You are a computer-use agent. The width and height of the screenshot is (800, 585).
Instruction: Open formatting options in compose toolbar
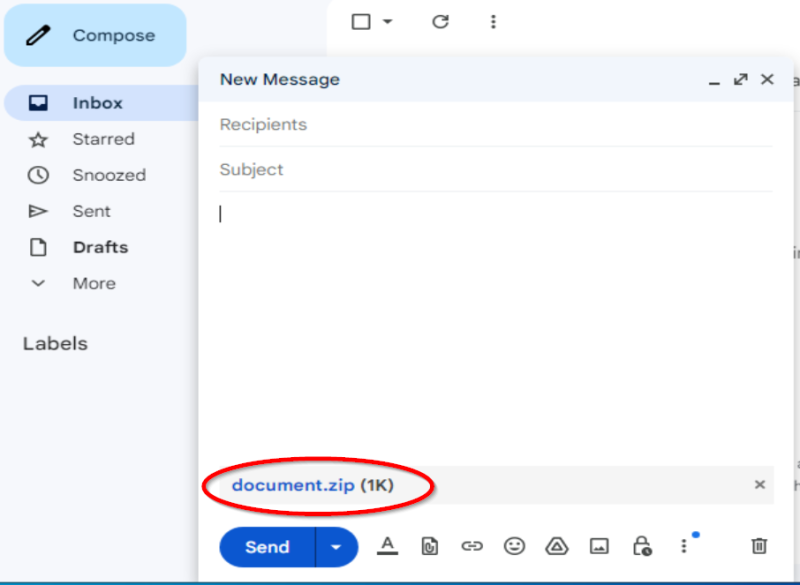click(387, 546)
